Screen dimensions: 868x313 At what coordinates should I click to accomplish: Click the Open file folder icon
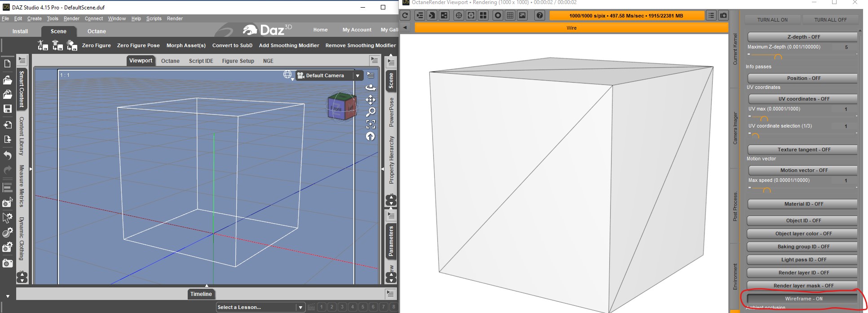[7, 80]
